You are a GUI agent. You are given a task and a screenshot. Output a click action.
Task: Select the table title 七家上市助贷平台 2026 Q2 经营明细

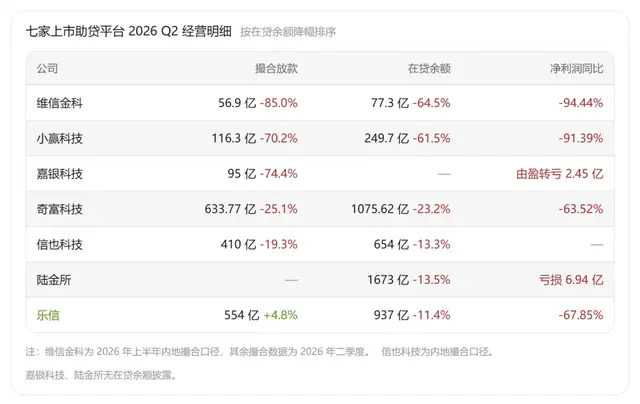click(129, 31)
